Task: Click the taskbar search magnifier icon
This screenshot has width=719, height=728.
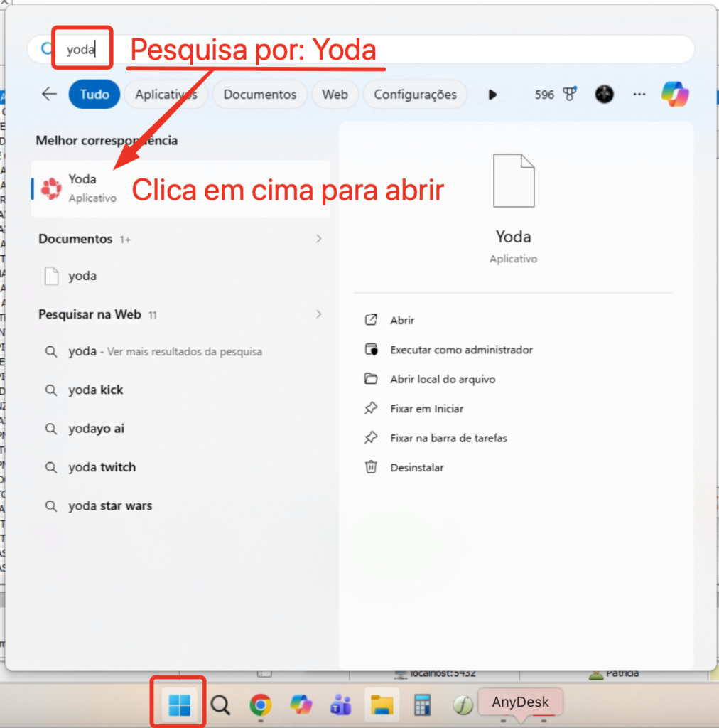Action: coord(220,705)
